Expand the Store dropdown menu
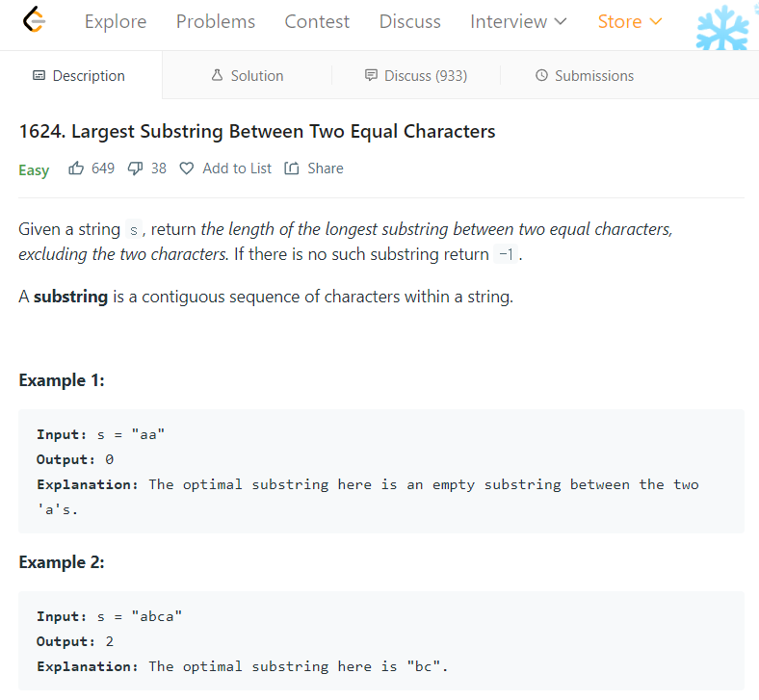This screenshot has width=759, height=700. 630,22
